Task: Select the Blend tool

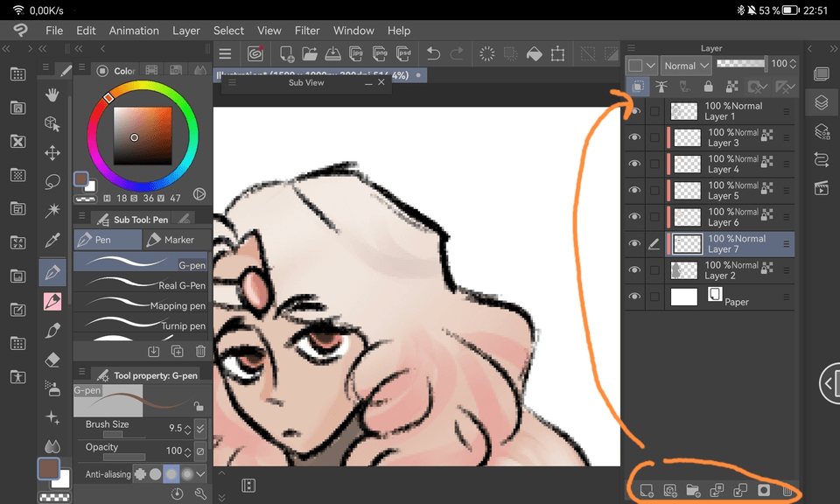Action: (52, 446)
